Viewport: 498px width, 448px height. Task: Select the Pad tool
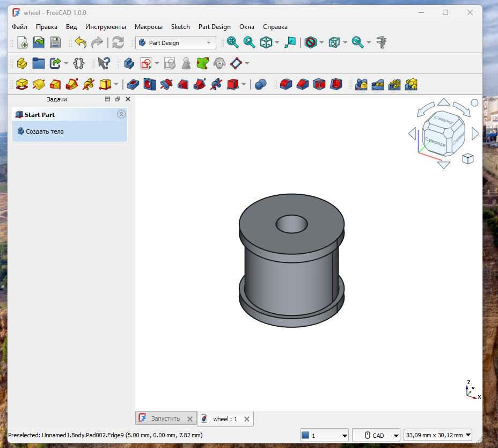[x=21, y=84]
